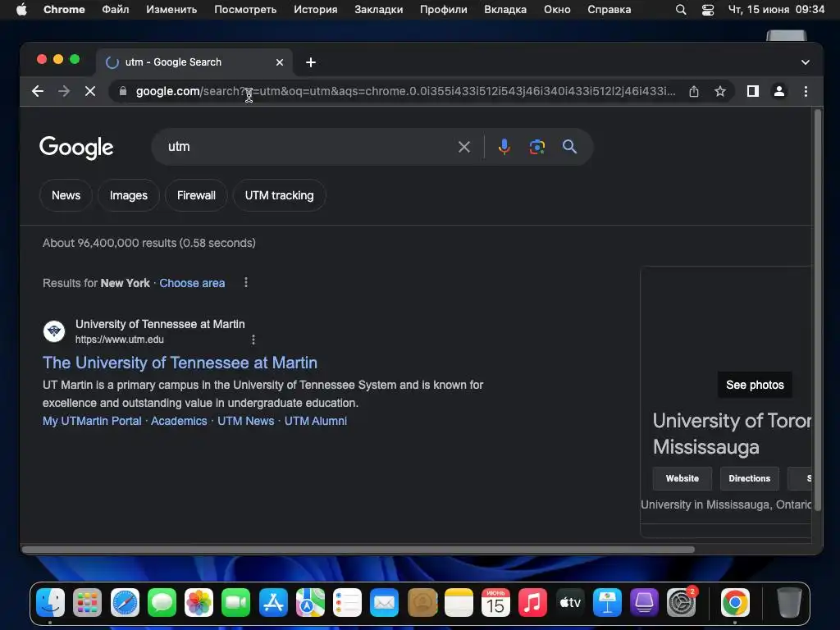Open the Файл menu
The height and width of the screenshot is (630, 840).
(x=115, y=9)
